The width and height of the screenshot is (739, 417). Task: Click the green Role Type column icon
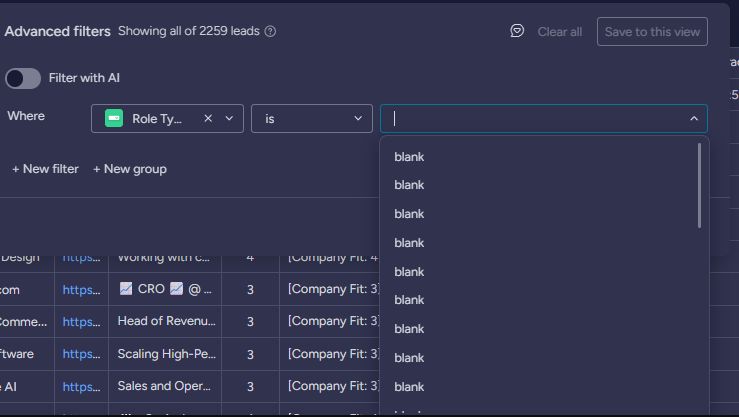pyautogui.click(x=114, y=118)
